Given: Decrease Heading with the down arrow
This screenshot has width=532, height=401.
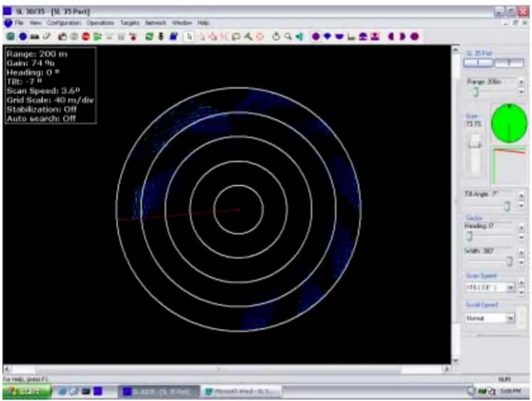Looking at the screenshot, I should click(x=521, y=237).
